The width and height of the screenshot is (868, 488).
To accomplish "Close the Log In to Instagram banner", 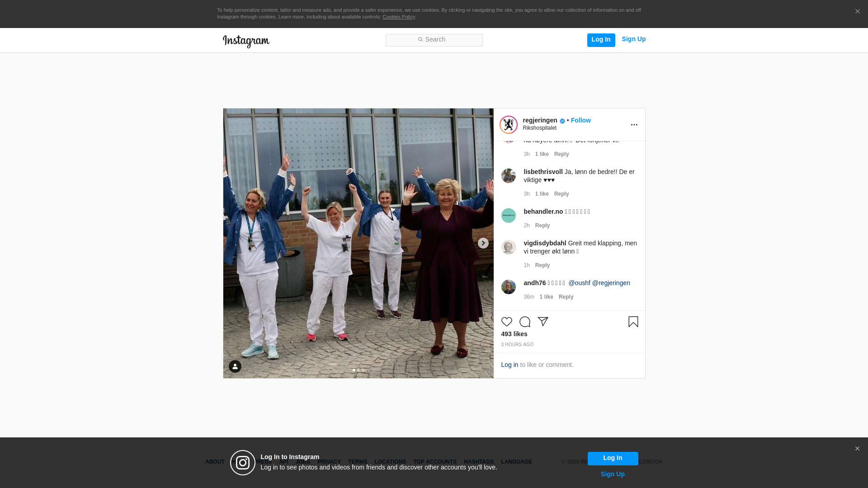I will pos(857,449).
